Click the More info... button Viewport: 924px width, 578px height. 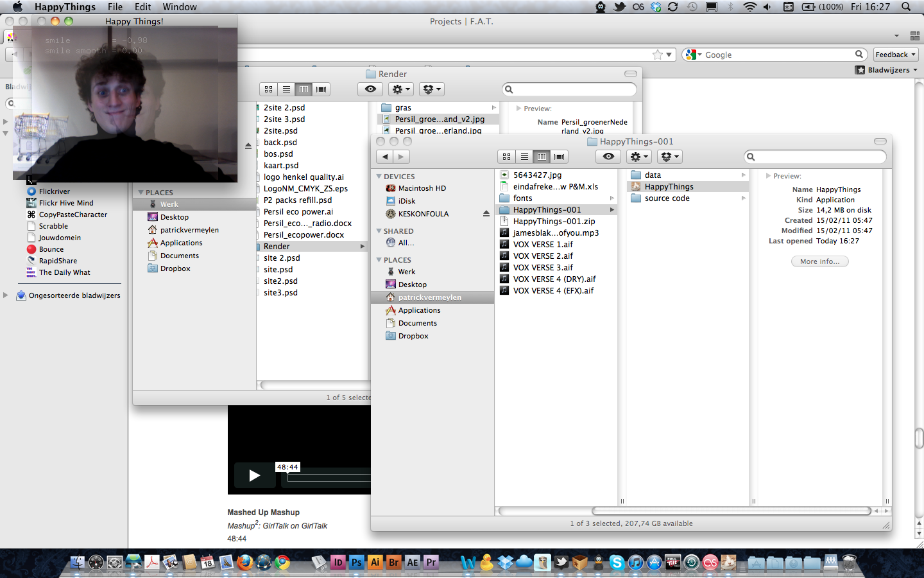[819, 261]
